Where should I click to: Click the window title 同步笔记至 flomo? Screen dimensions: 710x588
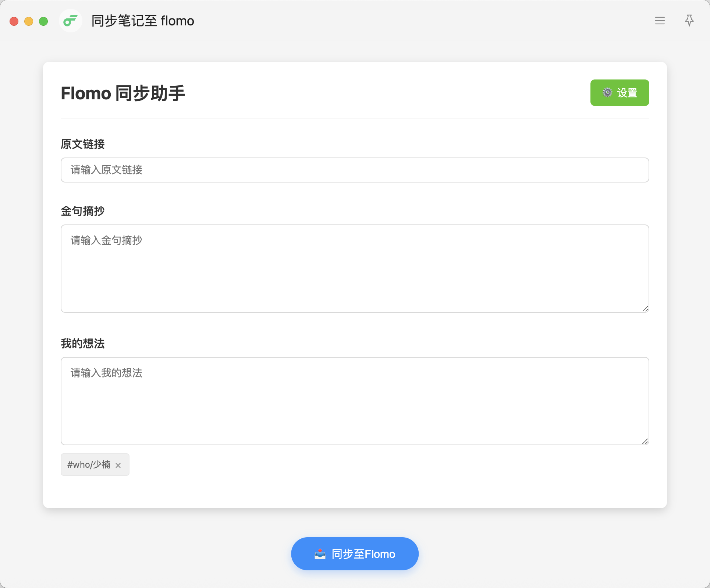143,21
